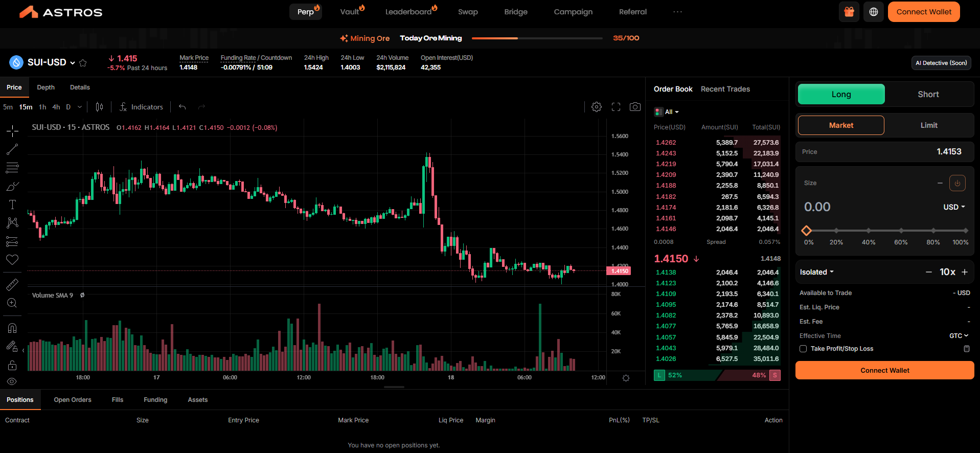Favorite SUI-USD with the star icon
This screenshot has height=453, width=980.
tap(83, 63)
